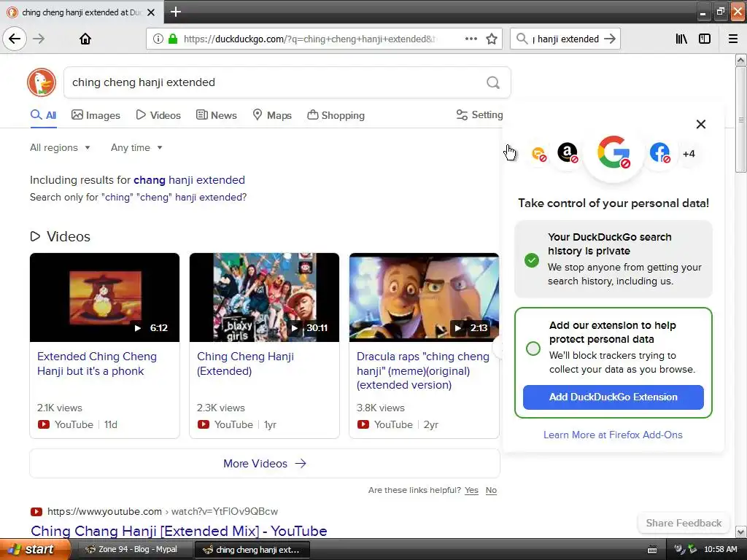Select the All results tab
Viewport: 747px width, 560px height.
43,114
